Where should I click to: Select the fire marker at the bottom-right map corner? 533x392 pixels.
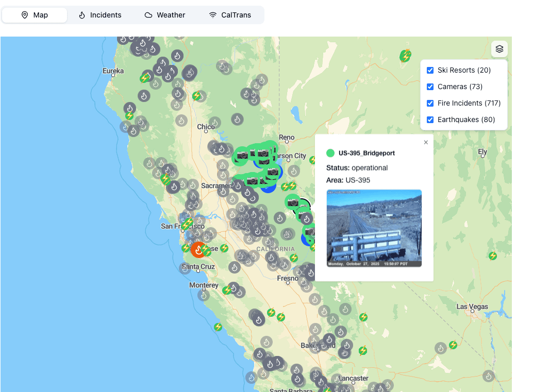click(x=489, y=376)
